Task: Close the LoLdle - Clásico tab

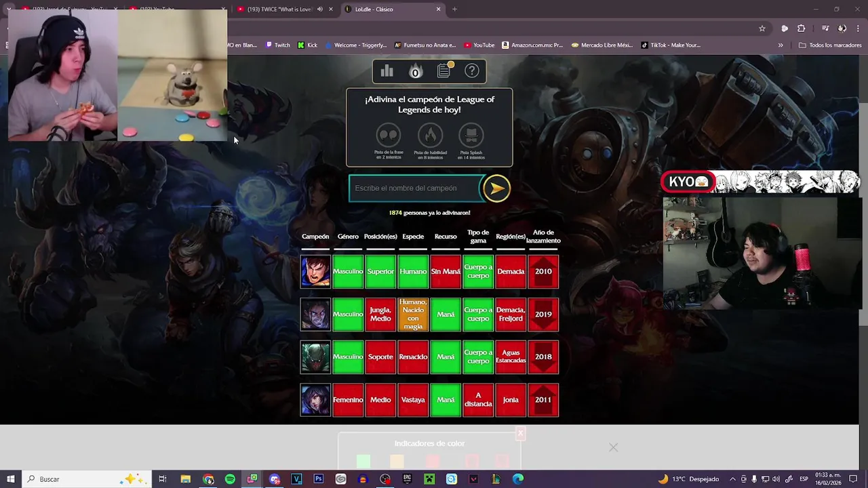Action: [x=438, y=9]
